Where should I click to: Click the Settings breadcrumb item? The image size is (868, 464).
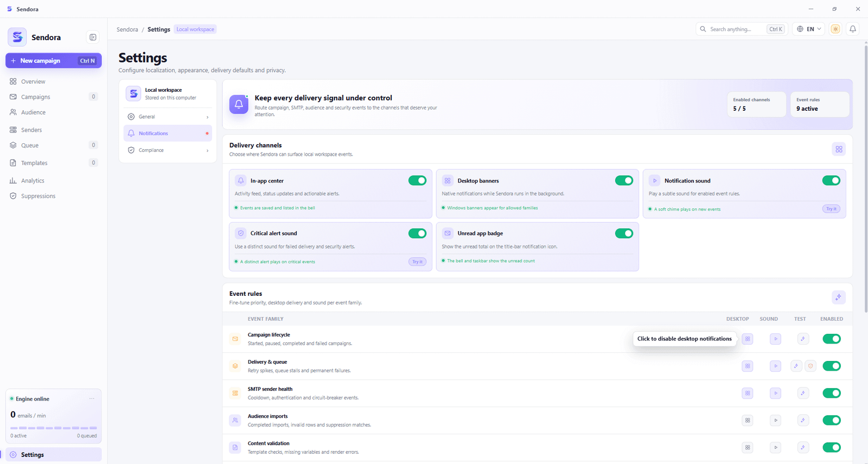point(159,29)
